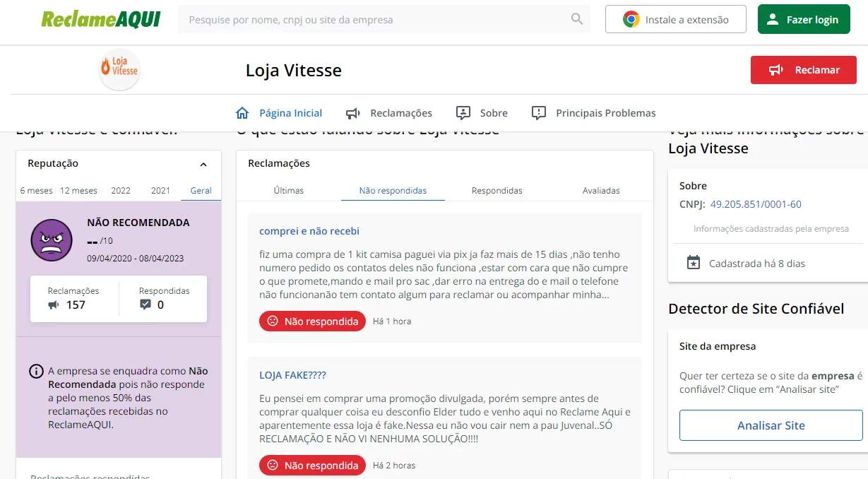Click the NÃO RECOMENDADA rating label
The width and height of the screenshot is (868, 479).
click(138, 223)
